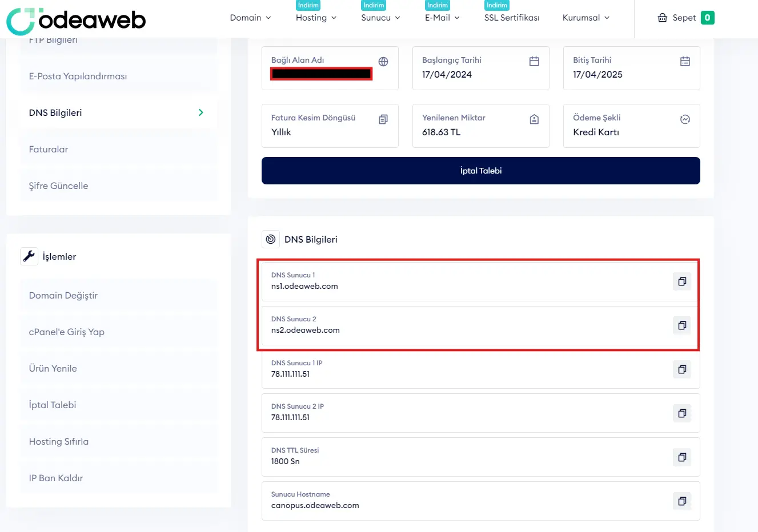Image resolution: width=758 pixels, height=532 pixels.
Task: Click the invoice icon in Fatura Kesim Döngüsü card
Action: pos(383,119)
